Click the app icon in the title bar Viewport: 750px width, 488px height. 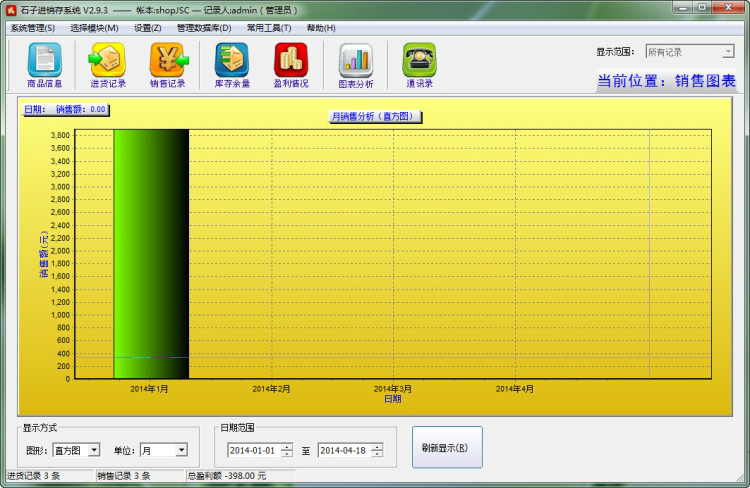tap(10, 8)
